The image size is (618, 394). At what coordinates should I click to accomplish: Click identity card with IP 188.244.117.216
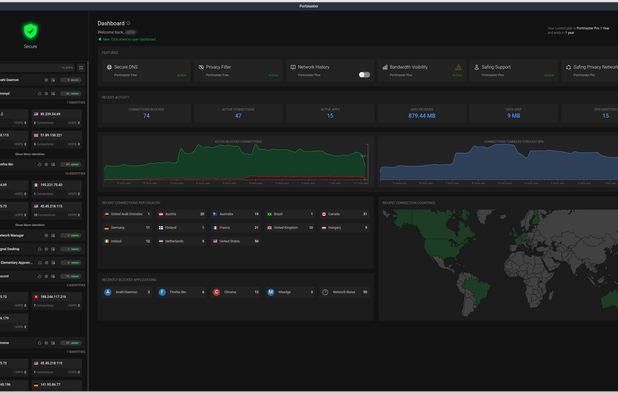[x=57, y=301]
